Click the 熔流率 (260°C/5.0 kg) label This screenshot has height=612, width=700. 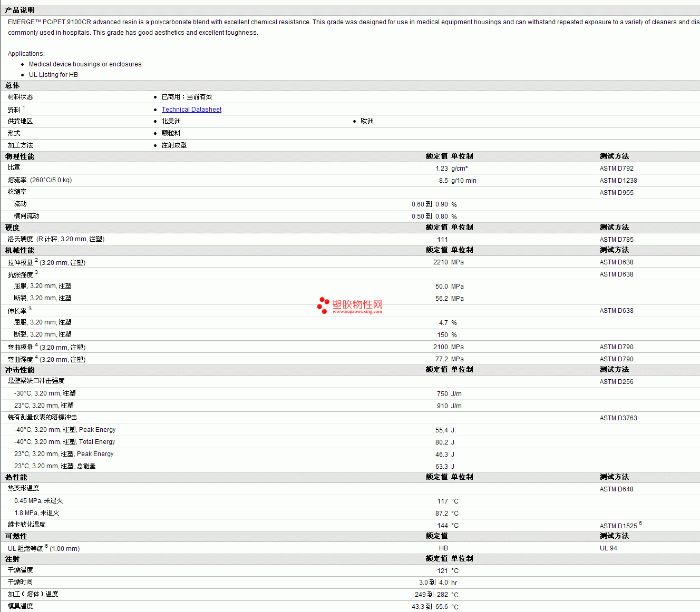[40, 180]
